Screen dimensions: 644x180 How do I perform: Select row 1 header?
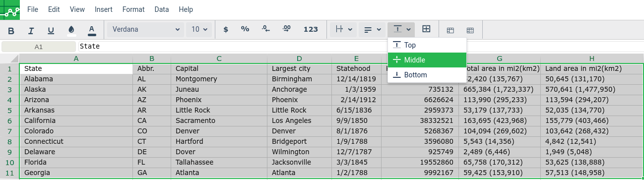click(9, 68)
